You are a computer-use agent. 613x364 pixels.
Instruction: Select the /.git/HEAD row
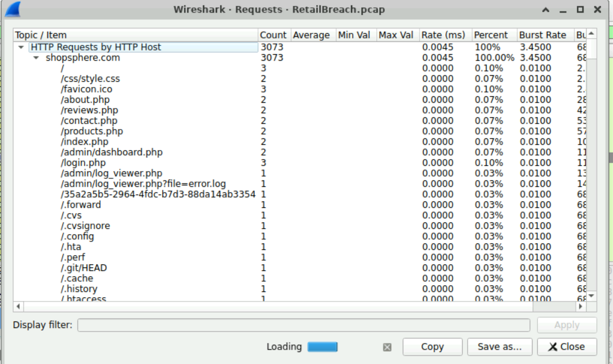[x=300, y=268]
